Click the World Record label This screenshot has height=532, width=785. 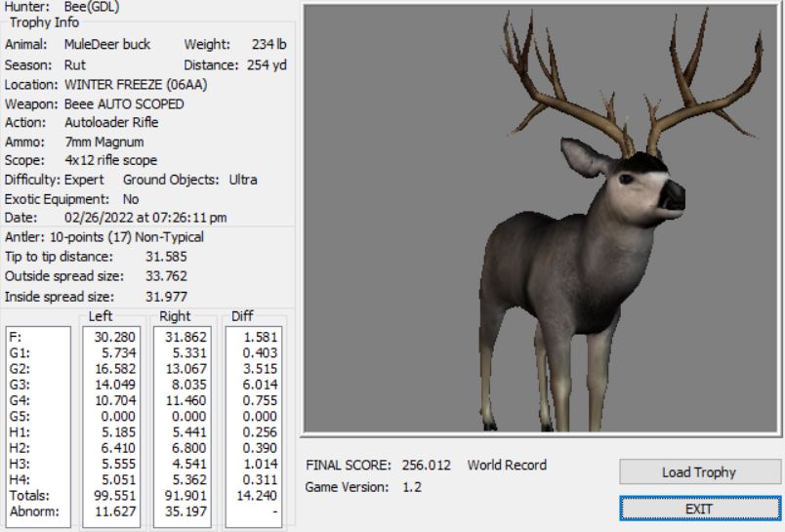(507, 466)
